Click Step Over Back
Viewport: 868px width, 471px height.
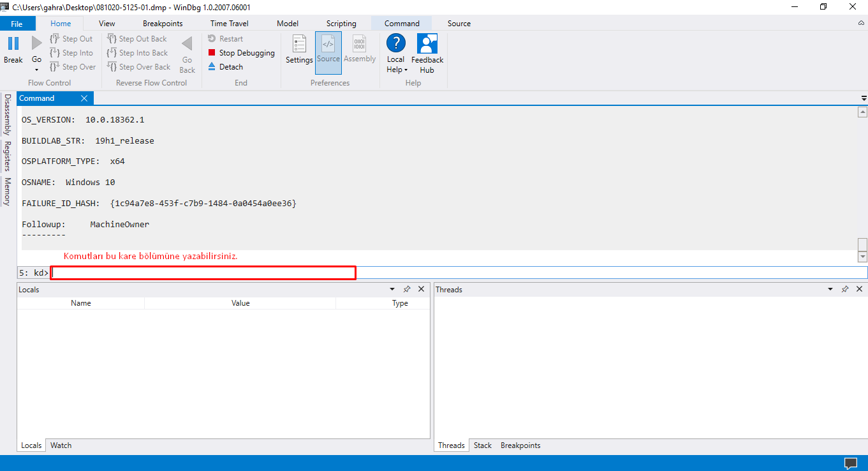(x=138, y=67)
